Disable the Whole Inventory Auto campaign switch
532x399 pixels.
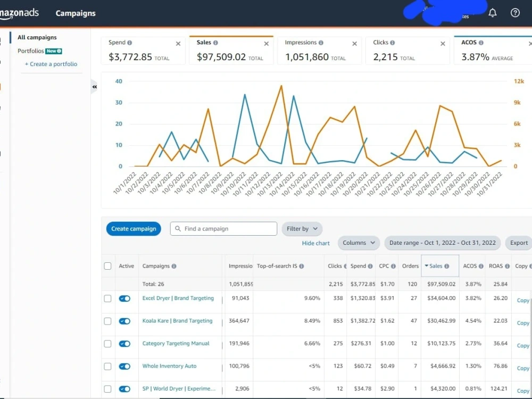[124, 367]
